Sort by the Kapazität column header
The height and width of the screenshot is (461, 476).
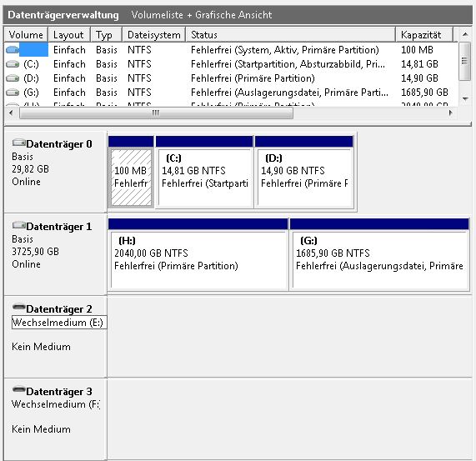[x=424, y=35]
